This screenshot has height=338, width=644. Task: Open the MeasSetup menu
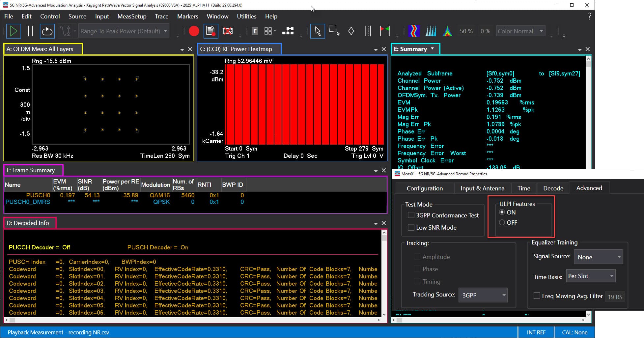tap(132, 16)
